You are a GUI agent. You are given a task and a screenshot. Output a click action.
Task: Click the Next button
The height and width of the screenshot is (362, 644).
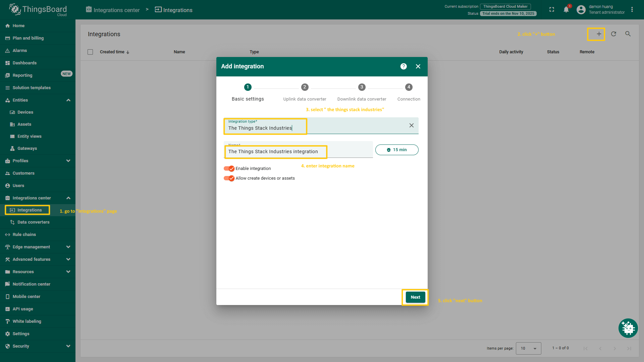415,297
